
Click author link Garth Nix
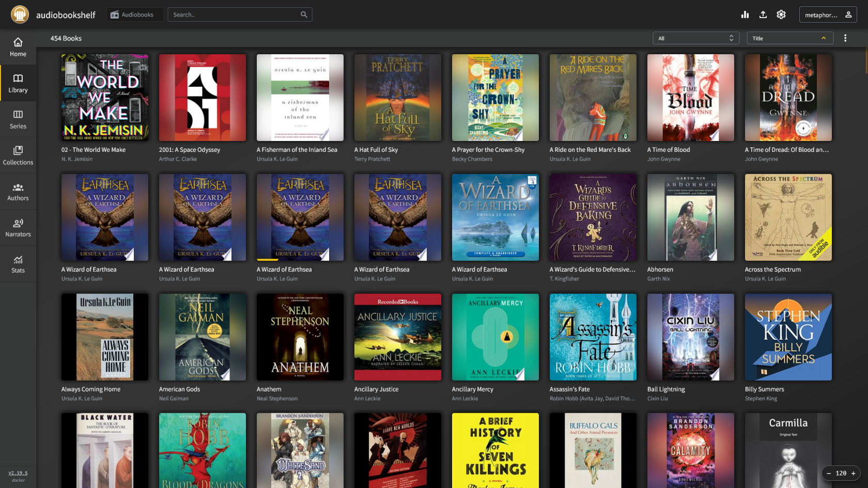tap(658, 279)
